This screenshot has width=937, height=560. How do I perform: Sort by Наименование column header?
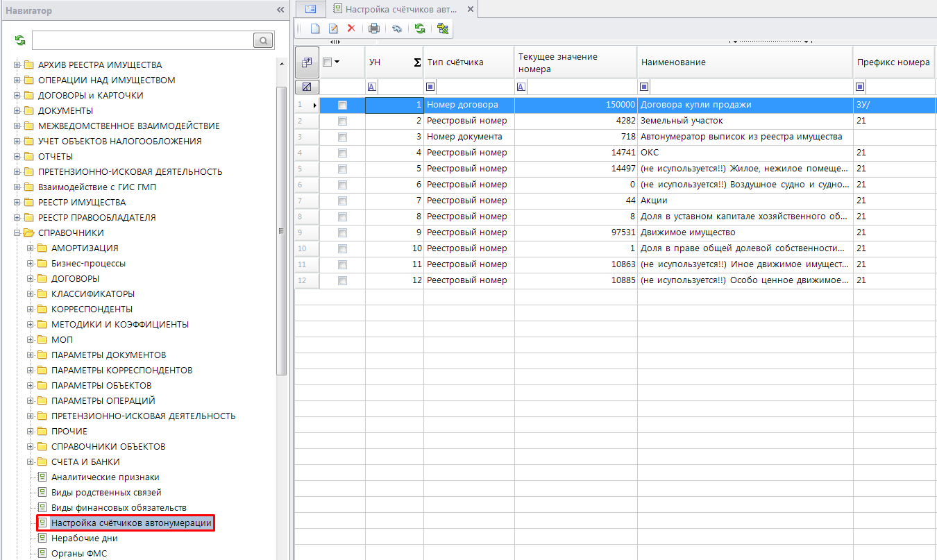(745, 62)
